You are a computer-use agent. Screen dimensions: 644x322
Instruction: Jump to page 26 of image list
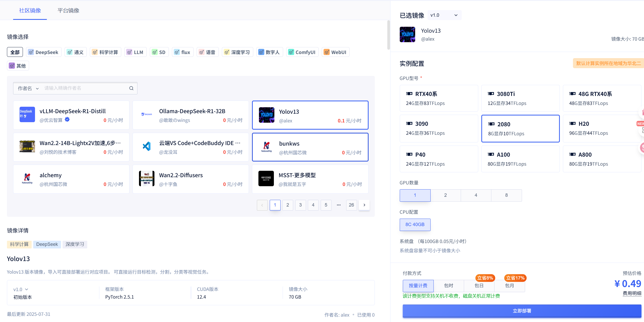coord(351,205)
